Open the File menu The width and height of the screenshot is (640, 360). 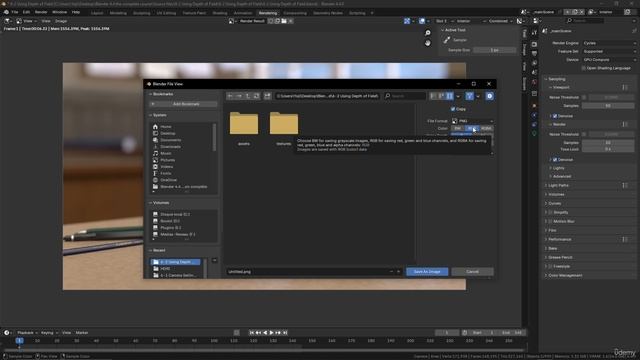coord(15,12)
